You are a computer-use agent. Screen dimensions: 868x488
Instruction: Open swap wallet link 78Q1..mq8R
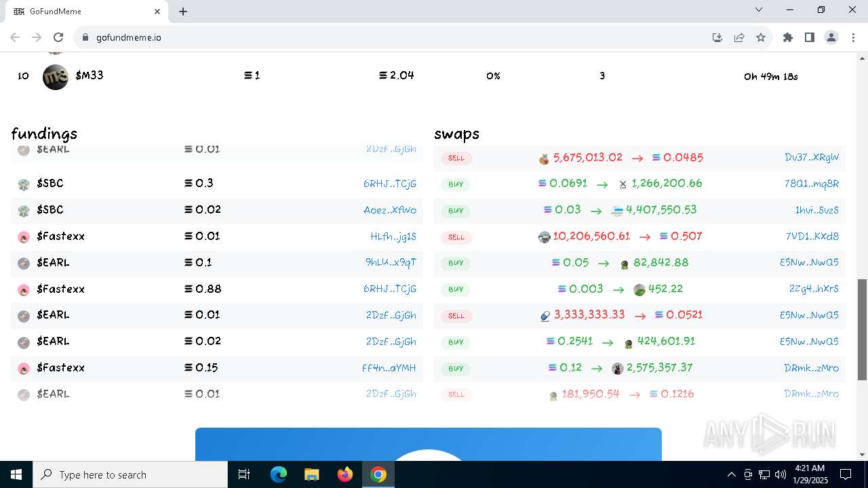tap(812, 184)
